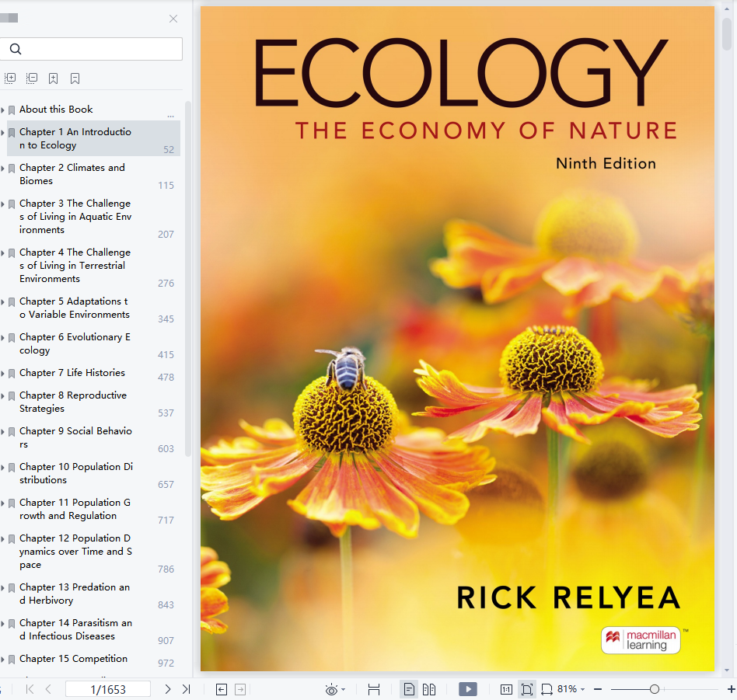Click the bookmark icon beside Chapter 7
737x700 pixels.
(x=12, y=374)
